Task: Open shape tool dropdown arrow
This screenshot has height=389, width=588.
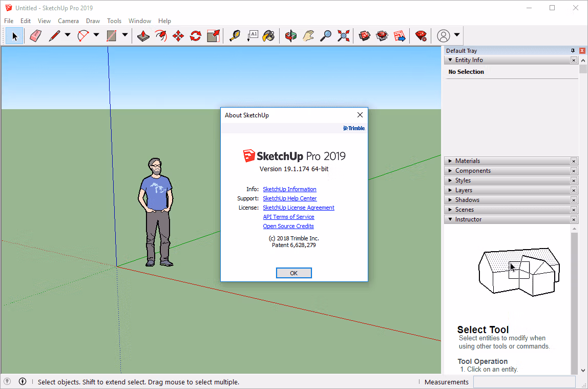Action: click(x=125, y=35)
